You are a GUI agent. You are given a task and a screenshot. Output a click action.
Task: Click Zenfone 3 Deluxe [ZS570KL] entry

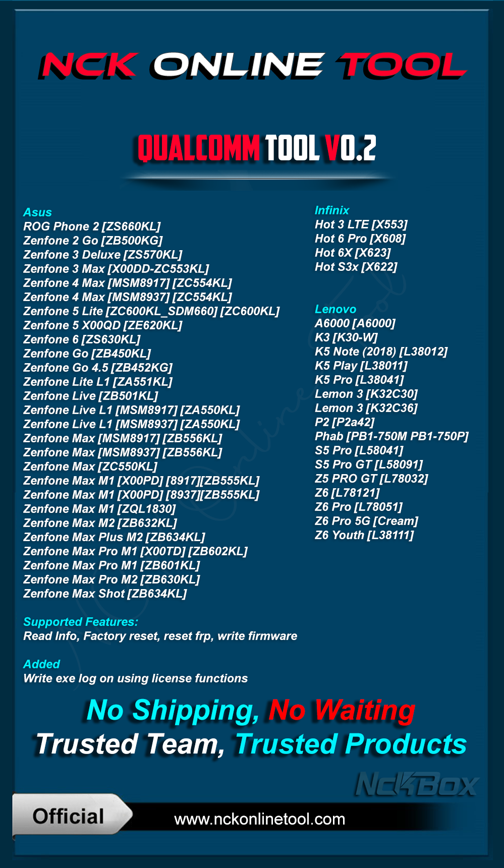click(x=103, y=255)
